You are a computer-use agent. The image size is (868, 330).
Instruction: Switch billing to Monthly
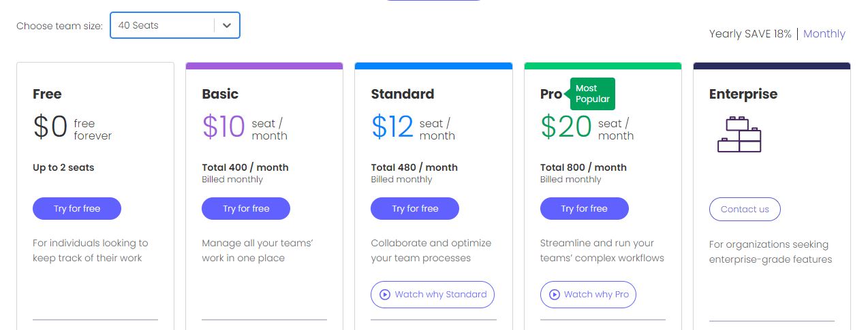click(x=824, y=34)
